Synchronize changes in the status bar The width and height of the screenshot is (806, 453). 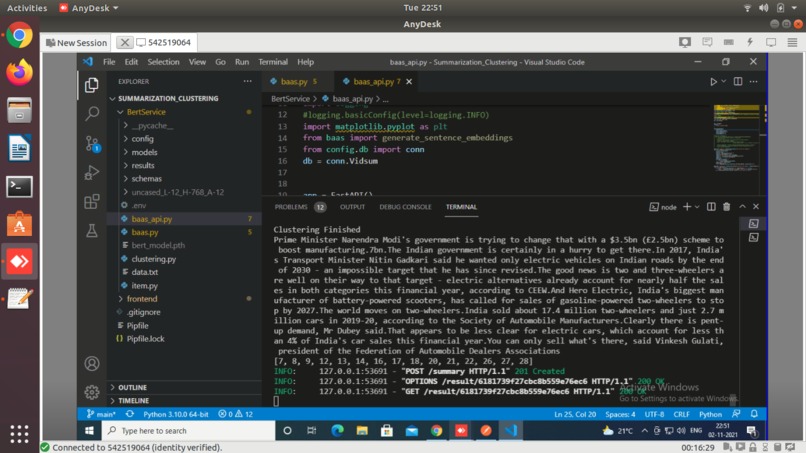[x=130, y=414]
